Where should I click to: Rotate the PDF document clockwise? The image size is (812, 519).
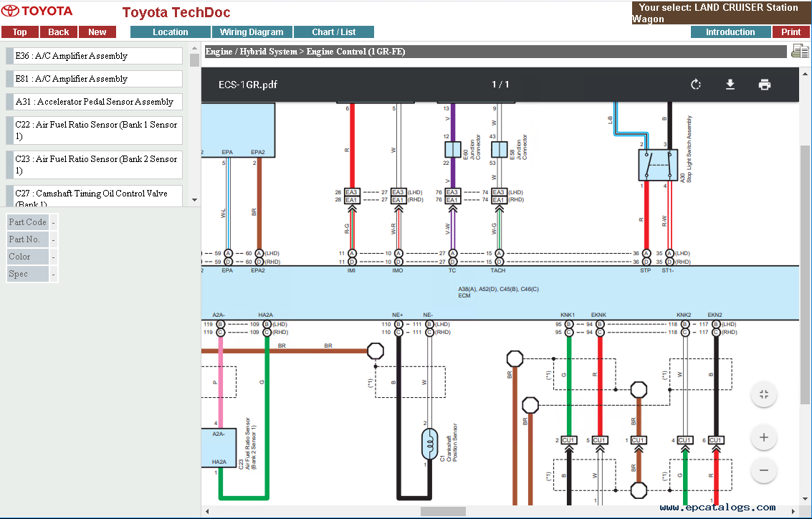[695, 85]
